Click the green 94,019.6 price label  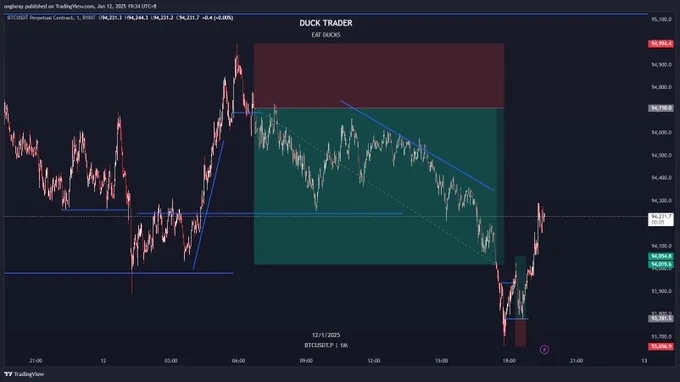[660, 264]
